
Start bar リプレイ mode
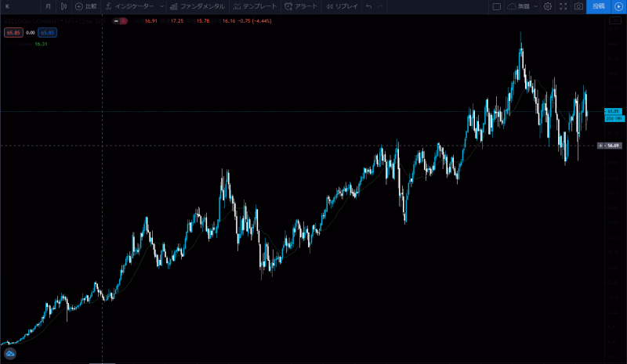point(342,6)
